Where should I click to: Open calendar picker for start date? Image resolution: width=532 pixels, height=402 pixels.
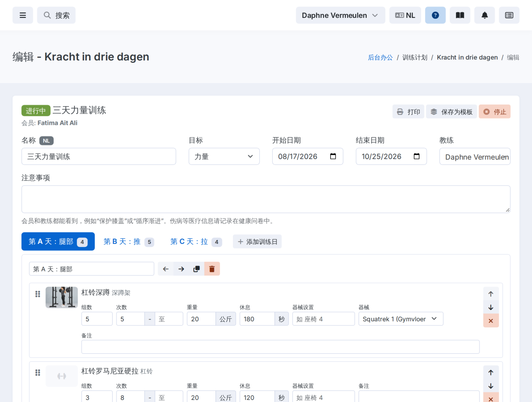(x=333, y=156)
